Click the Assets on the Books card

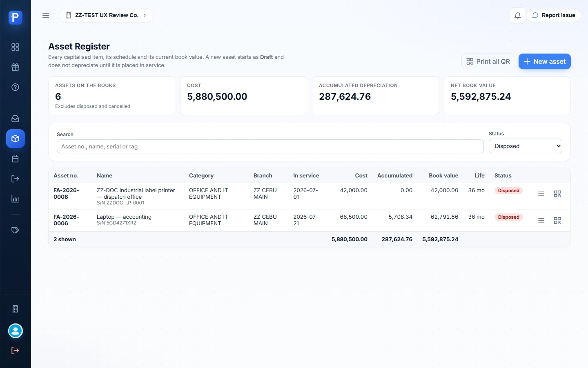111,96
